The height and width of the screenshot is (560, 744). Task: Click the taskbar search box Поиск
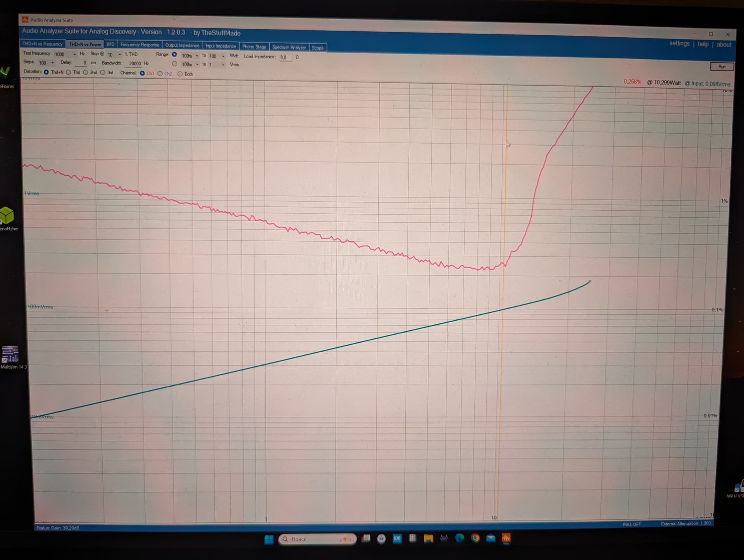pyautogui.click(x=317, y=539)
